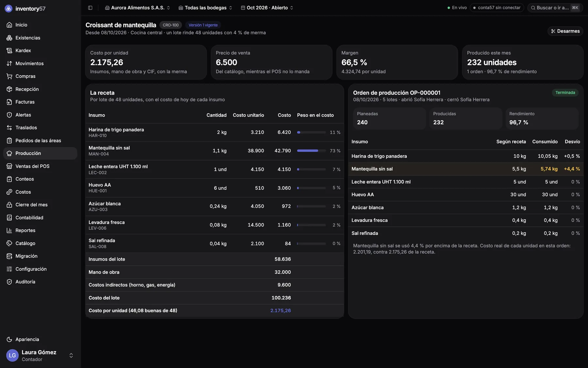588x368 pixels.
Task: Click the Inicio home icon in sidebar
Action: coord(9,25)
